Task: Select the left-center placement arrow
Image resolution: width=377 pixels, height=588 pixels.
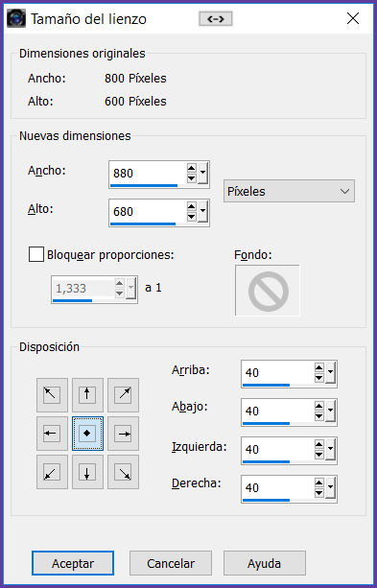Action: [52, 434]
